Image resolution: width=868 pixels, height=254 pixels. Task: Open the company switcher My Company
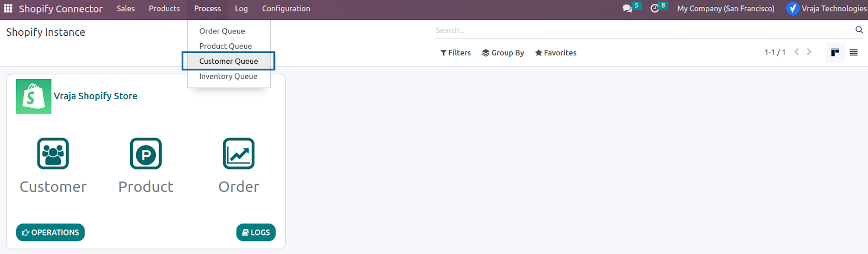(726, 9)
